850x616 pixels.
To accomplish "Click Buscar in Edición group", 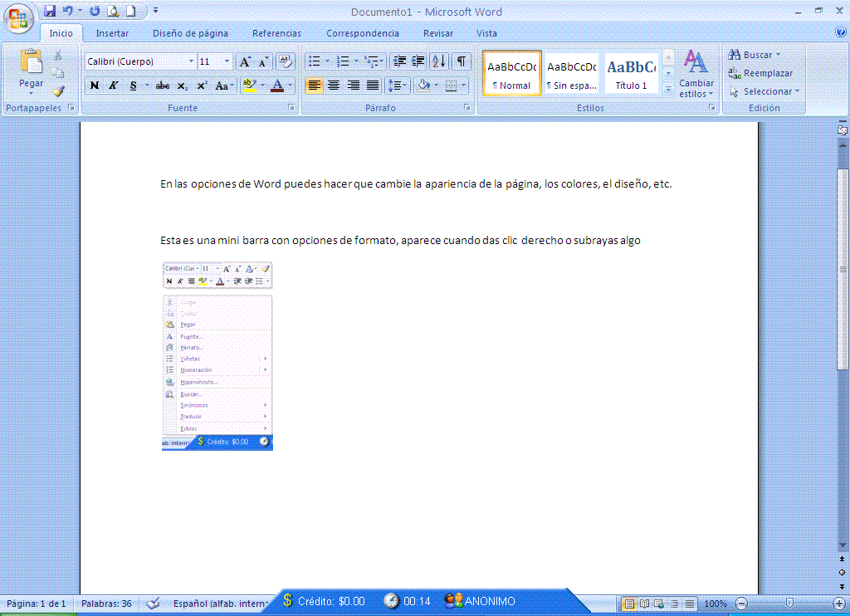I will tap(754, 55).
